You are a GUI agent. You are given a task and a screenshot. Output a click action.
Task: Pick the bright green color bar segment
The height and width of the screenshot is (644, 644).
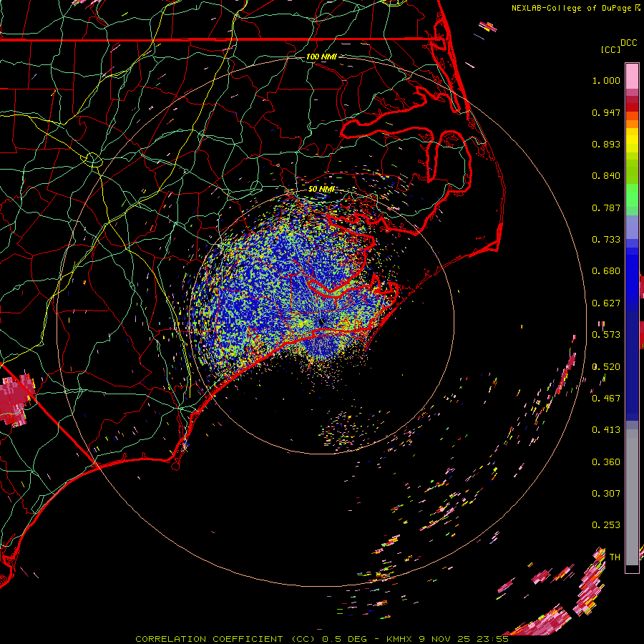point(632,195)
